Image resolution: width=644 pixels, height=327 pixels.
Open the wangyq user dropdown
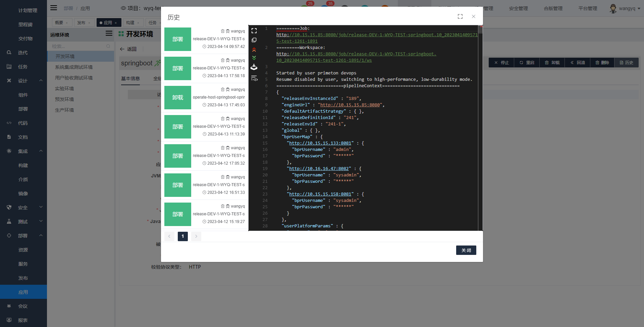[x=625, y=8]
